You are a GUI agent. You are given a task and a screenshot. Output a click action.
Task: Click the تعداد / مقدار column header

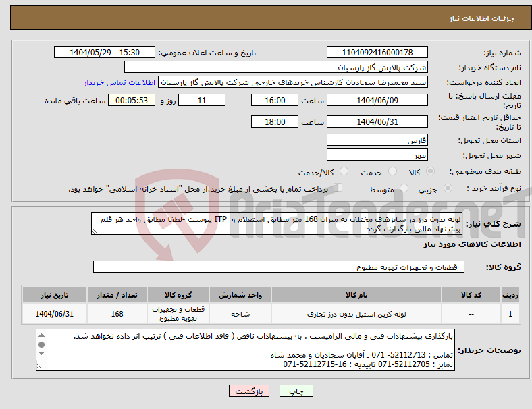click(117, 295)
